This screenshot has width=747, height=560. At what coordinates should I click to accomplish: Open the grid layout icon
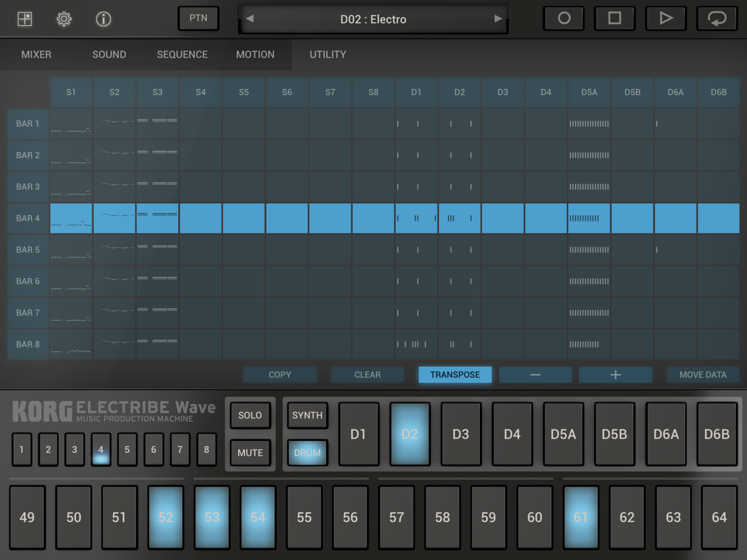[25, 19]
